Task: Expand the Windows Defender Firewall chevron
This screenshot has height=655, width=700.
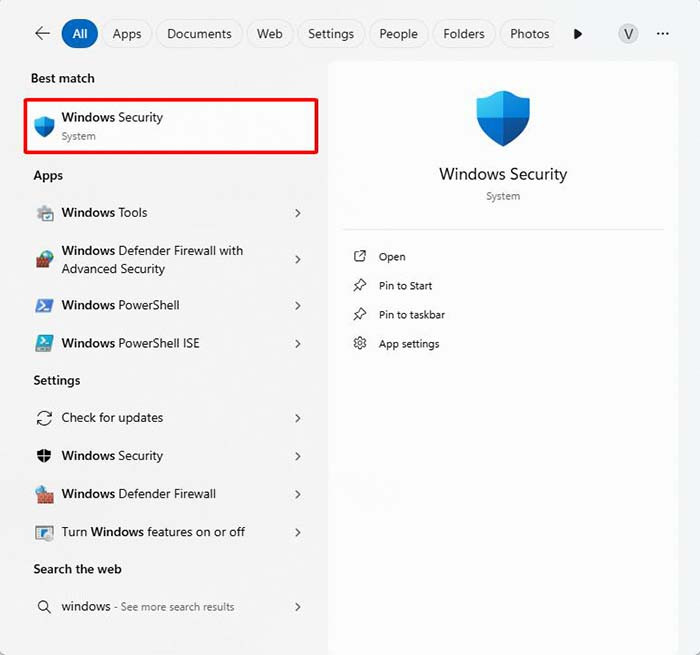Action: coord(298,494)
